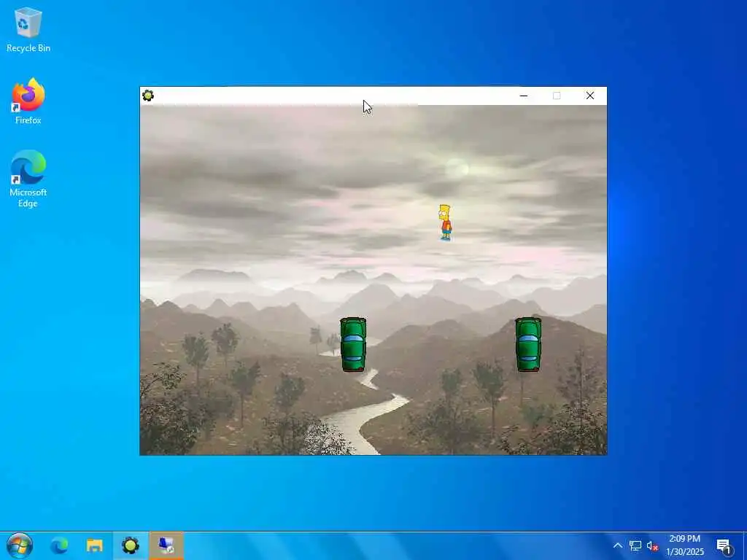This screenshot has width=747, height=560.
Task: Open the Recycle Bin desktop icon
Action: pyautogui.click(x=28, y=30)
